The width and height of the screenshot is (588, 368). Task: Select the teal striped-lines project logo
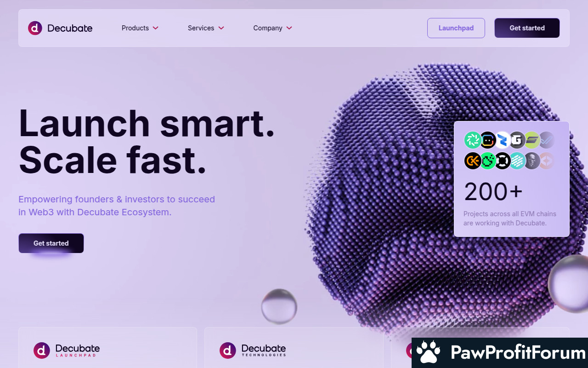click(x=517, y=161)
